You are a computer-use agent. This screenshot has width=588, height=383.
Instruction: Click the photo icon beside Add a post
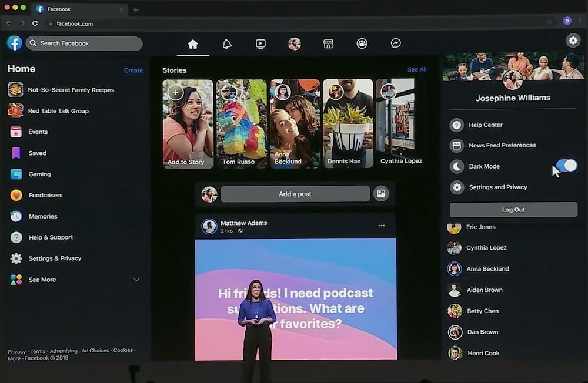click(381, 194)
